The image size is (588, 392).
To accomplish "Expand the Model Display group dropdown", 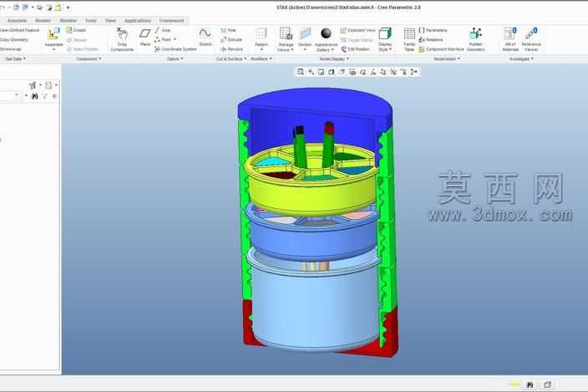I will pyautogui.click(x=334, y=59).
